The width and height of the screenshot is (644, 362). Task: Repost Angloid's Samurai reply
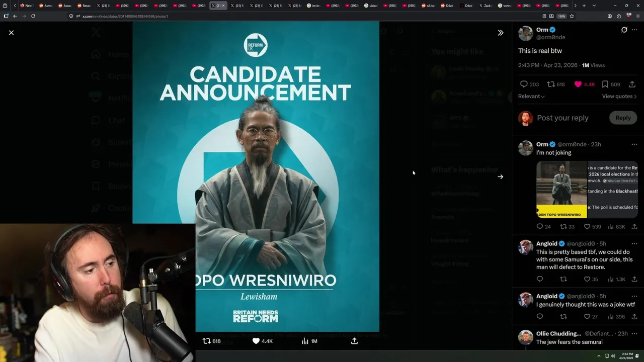(x=563, y=279)
